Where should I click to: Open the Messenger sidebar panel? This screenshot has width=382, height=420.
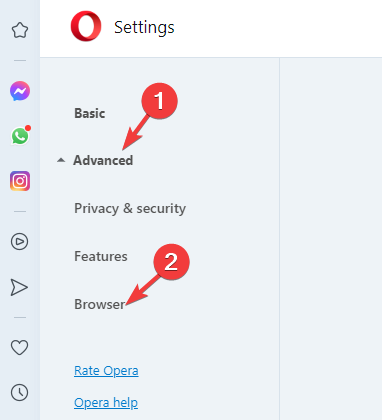coord(20,91)
